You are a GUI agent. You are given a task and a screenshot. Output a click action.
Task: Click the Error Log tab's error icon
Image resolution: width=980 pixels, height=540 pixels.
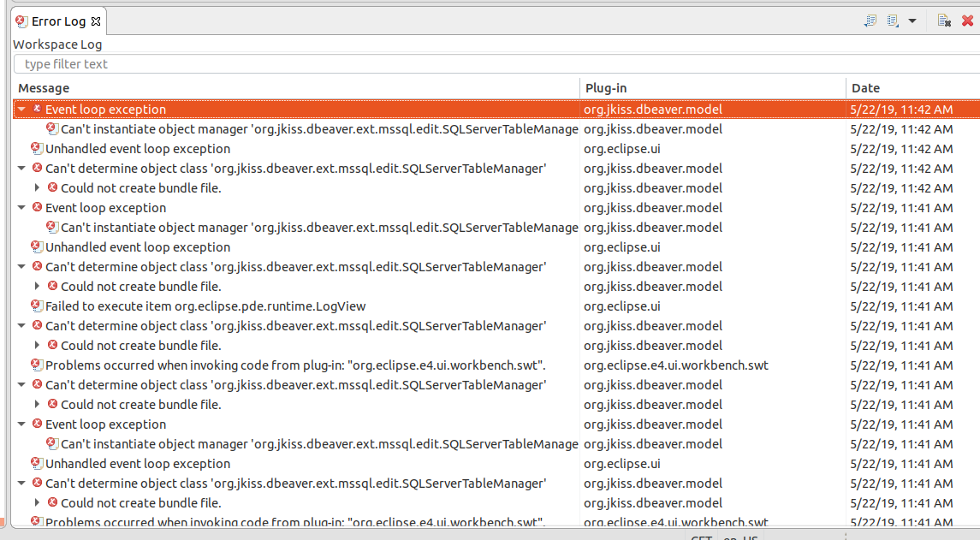[21, 21]
